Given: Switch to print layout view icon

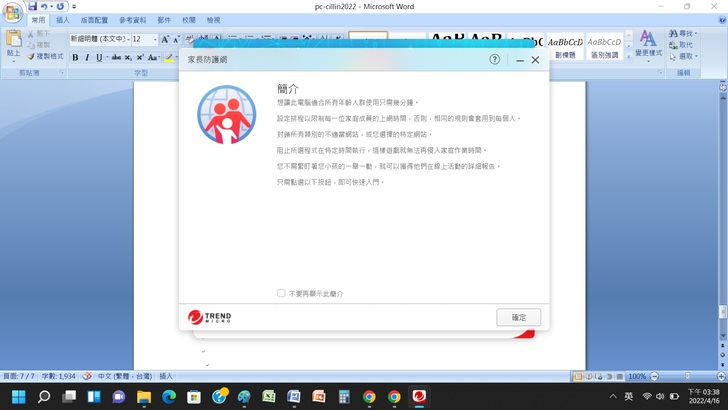Looking at the screenshot, I should coord(578,376).
